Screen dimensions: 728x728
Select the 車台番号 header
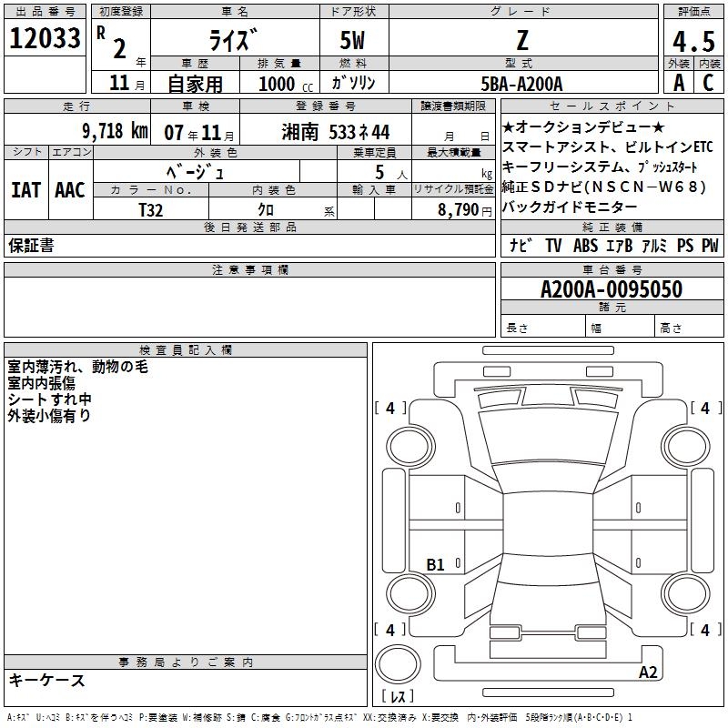(612, 269)
